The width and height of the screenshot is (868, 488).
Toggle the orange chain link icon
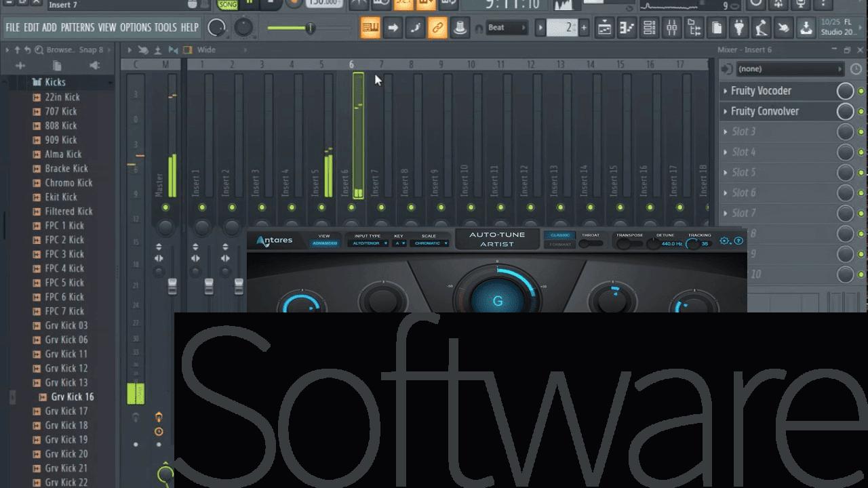437,28
